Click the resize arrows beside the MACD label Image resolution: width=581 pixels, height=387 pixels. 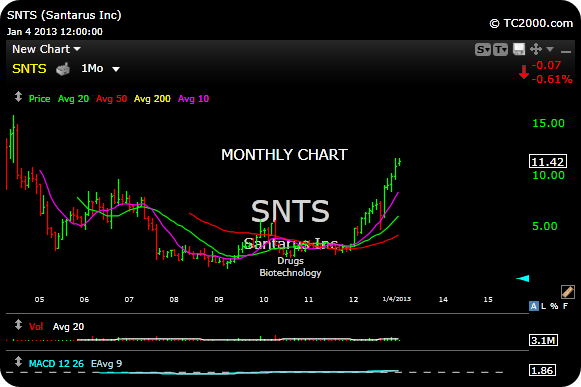coord(18,362)
